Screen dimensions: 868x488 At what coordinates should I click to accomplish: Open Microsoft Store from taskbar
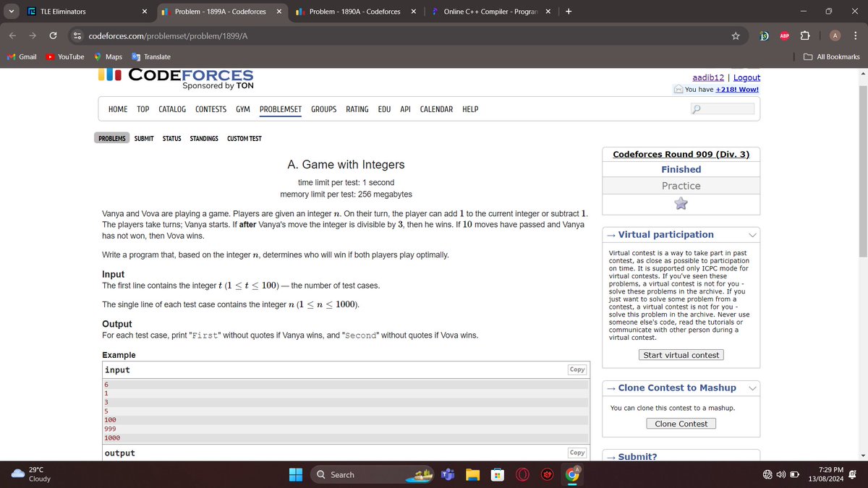(x=497, y=474)
